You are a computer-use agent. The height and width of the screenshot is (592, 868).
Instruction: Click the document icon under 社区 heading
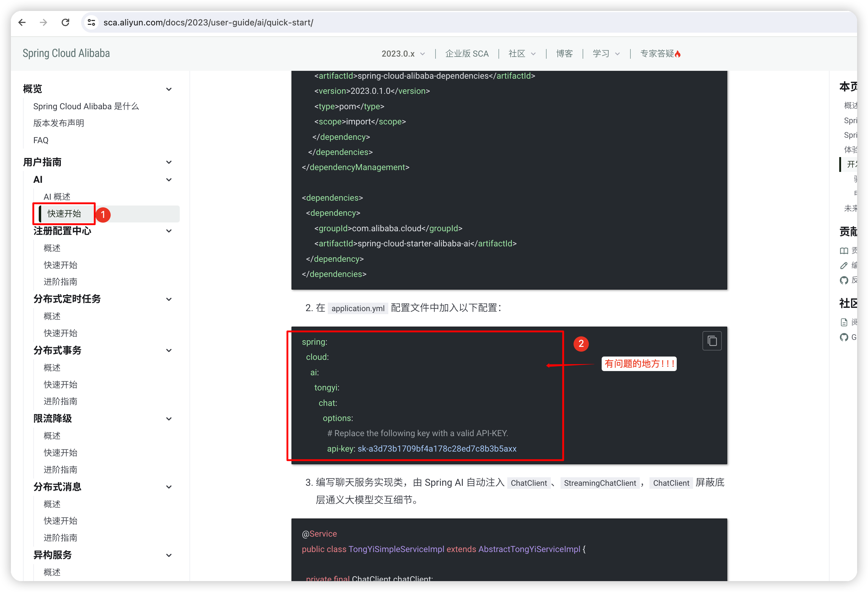tap(844, 322)
